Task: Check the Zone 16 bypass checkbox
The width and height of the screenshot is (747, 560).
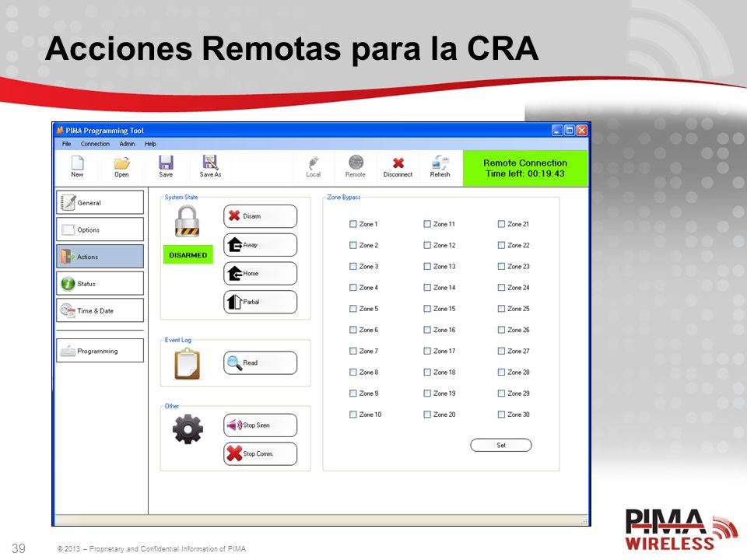Action: tap(427, 330)
